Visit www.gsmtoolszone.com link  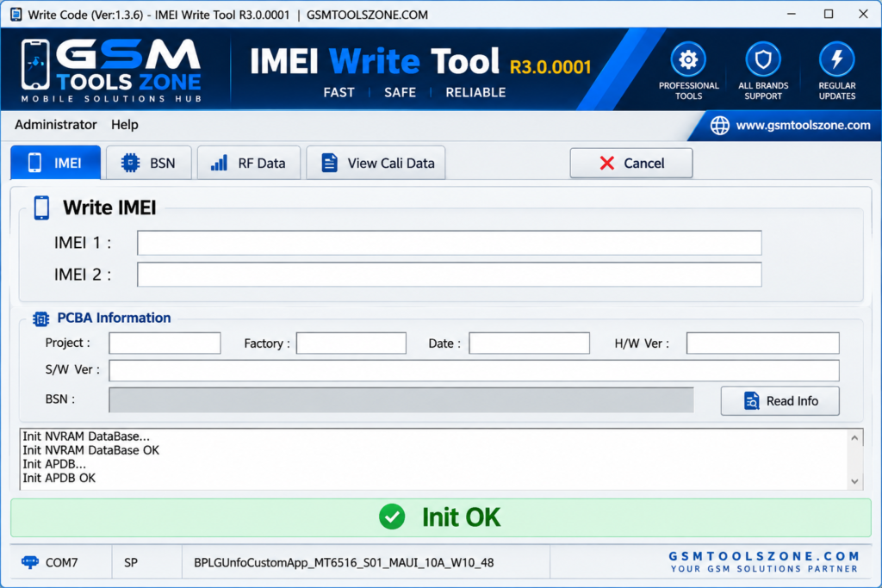(803, 126)
